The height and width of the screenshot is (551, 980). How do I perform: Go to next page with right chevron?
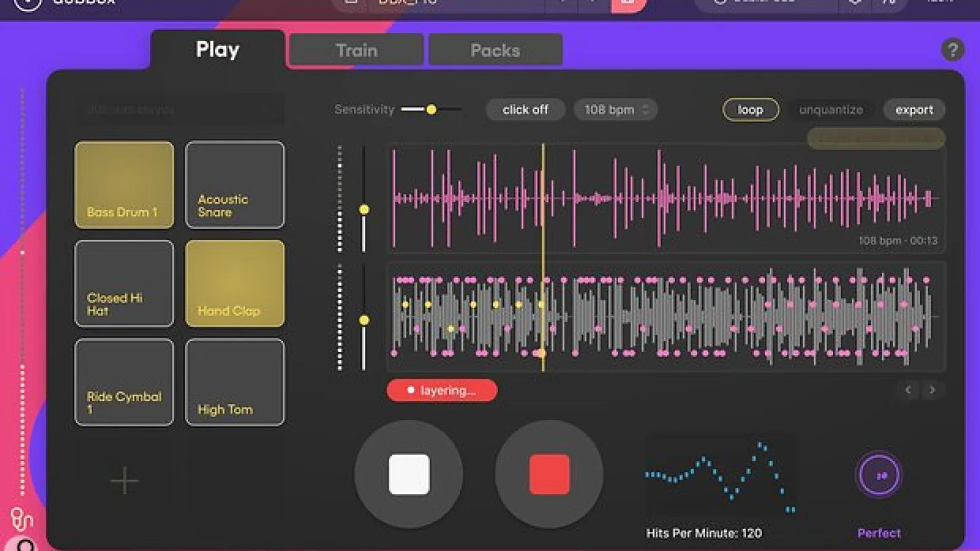(x=932, y=390)
